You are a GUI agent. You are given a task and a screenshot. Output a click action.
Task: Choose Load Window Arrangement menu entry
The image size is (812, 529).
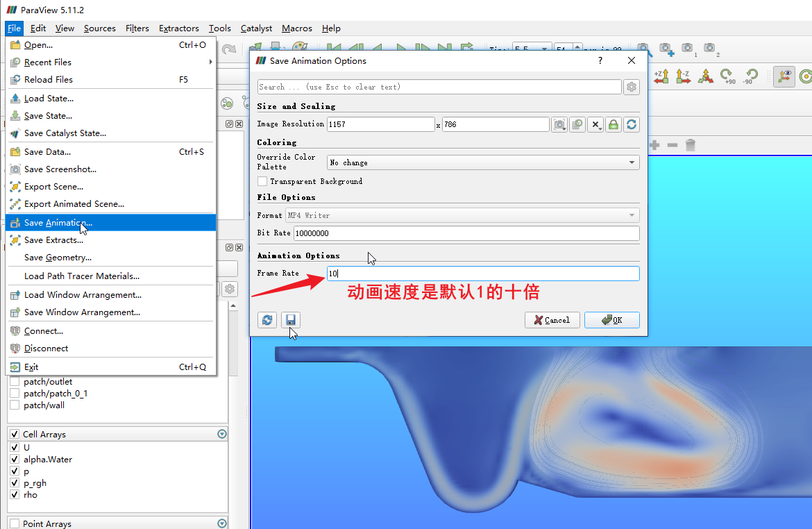(x=110, y=295)
